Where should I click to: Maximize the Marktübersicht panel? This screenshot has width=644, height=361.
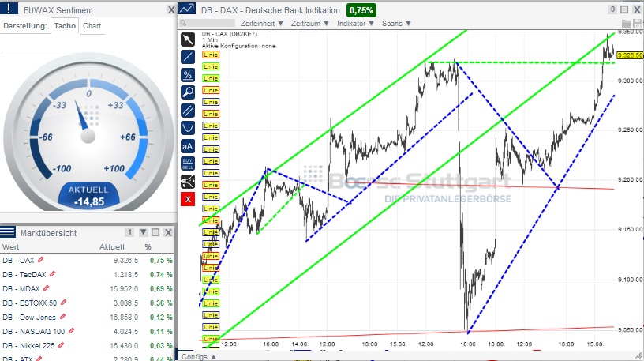[x=155, y=232]
